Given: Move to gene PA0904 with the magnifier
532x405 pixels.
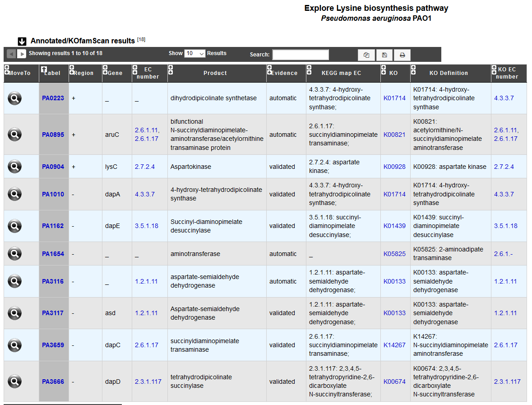Looking at the screenshot, I should coord(14,166).
